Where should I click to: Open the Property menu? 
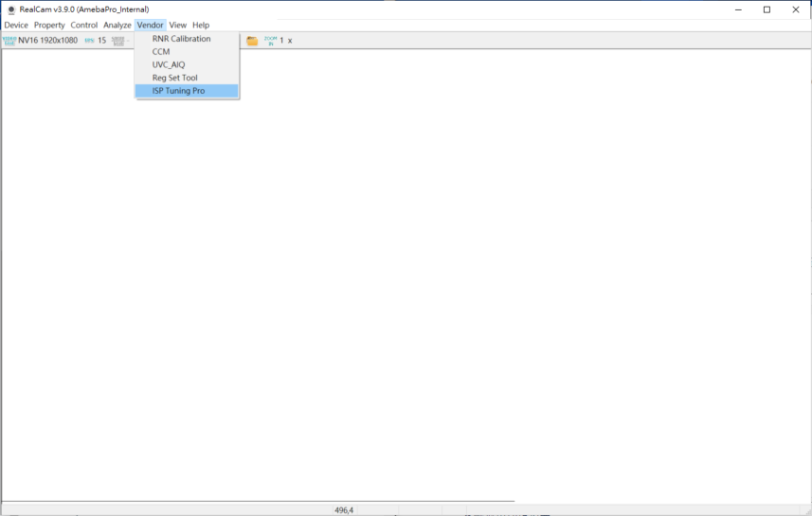[49, 25]
